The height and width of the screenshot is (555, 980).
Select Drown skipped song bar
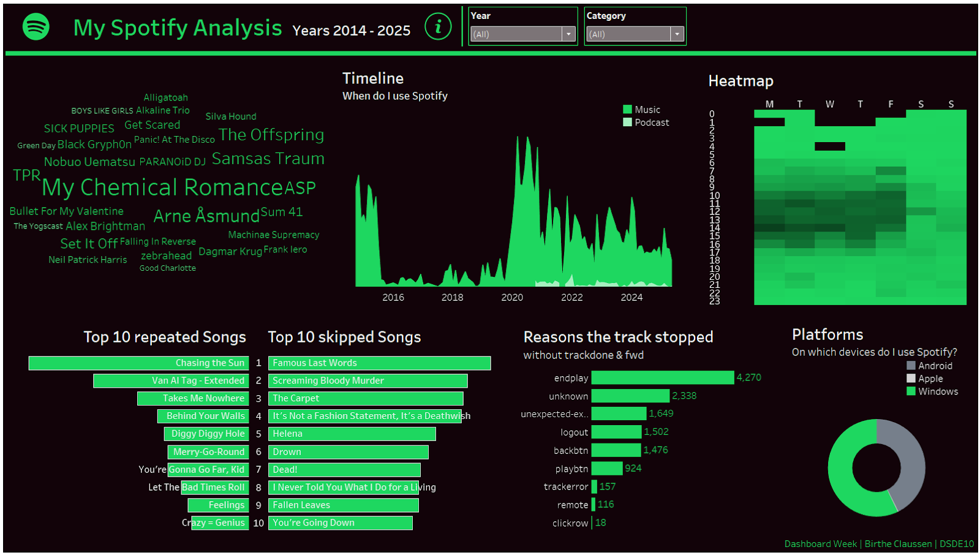(349, 452)
